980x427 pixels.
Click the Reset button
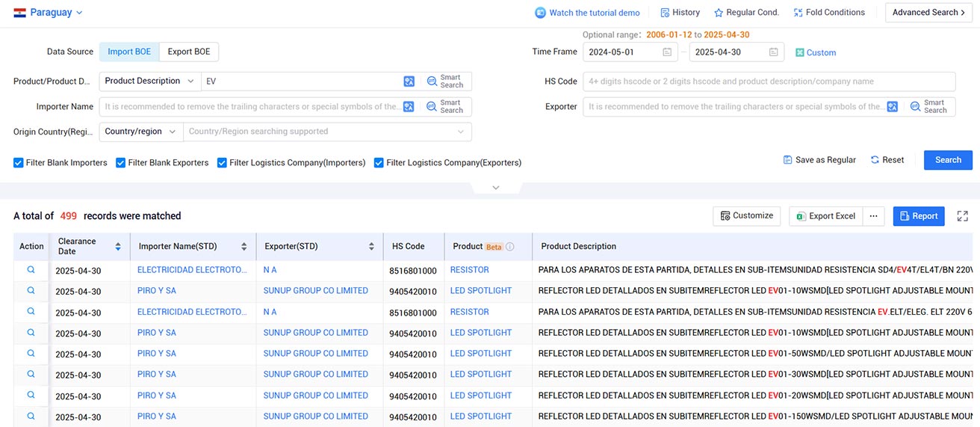click(887, 160)
